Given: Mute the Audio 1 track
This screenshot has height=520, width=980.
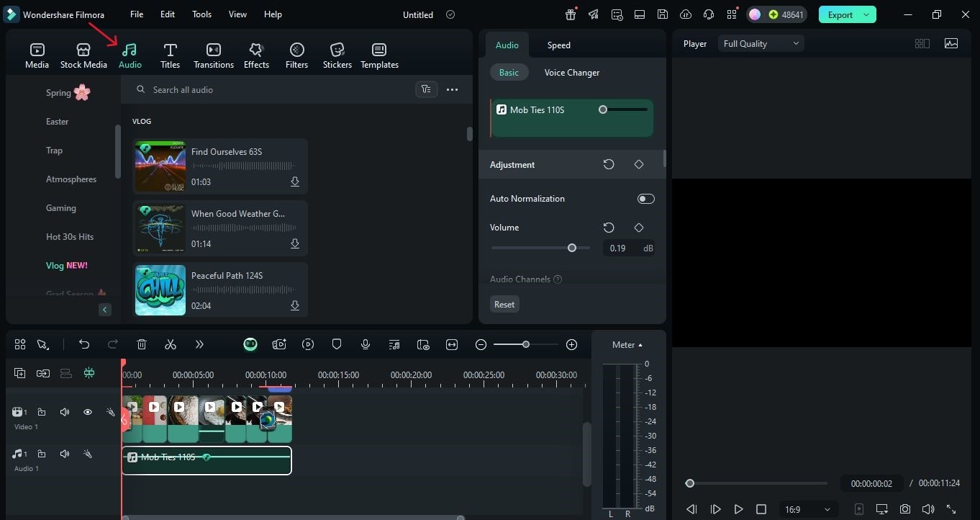Looking at the screenshot, I should [x=65, y=454].
